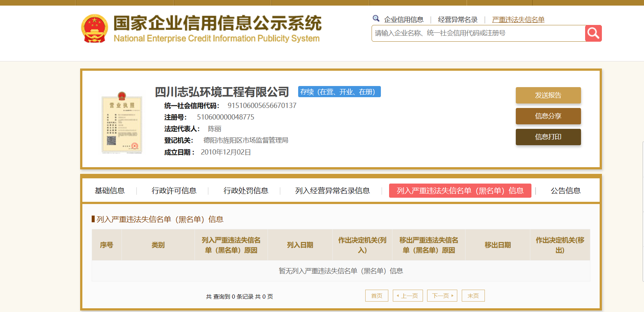Click credit code 915106005656670137
The width and height of the screenshot is (644, 312).
[x=262, y=106]
